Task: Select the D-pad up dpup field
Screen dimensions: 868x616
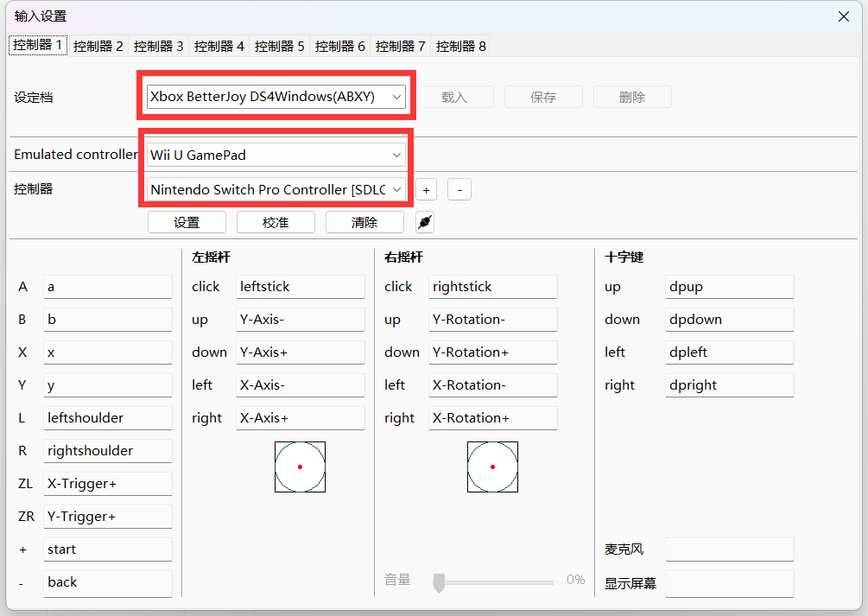Action: (x=730, y=287)
